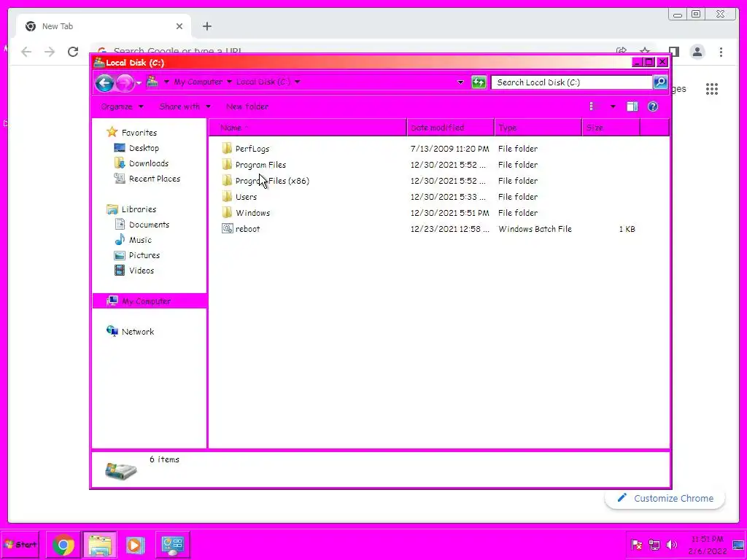The image size is (747, 560).
Task: Click the change view icon
Action: pyautogui.click(x=594, y=106)
